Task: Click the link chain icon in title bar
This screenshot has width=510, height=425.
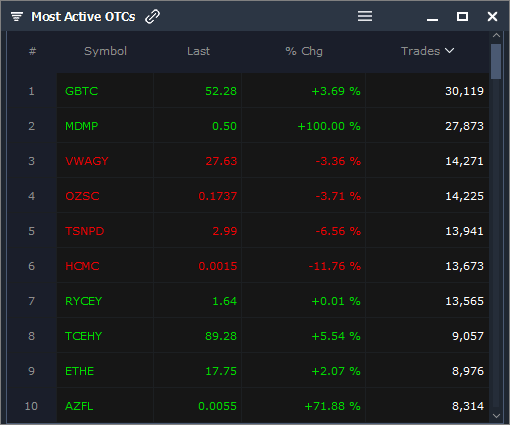Action: click(x=152, y=16)
